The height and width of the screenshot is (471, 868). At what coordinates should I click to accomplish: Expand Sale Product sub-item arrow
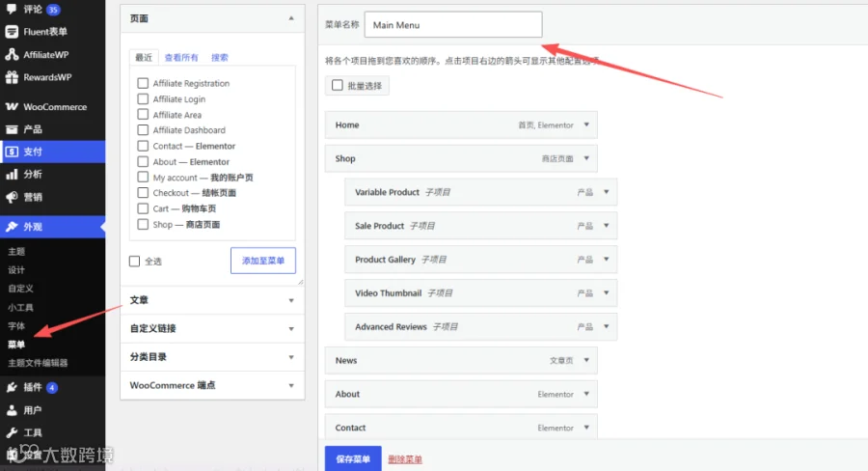pos(607,226)
